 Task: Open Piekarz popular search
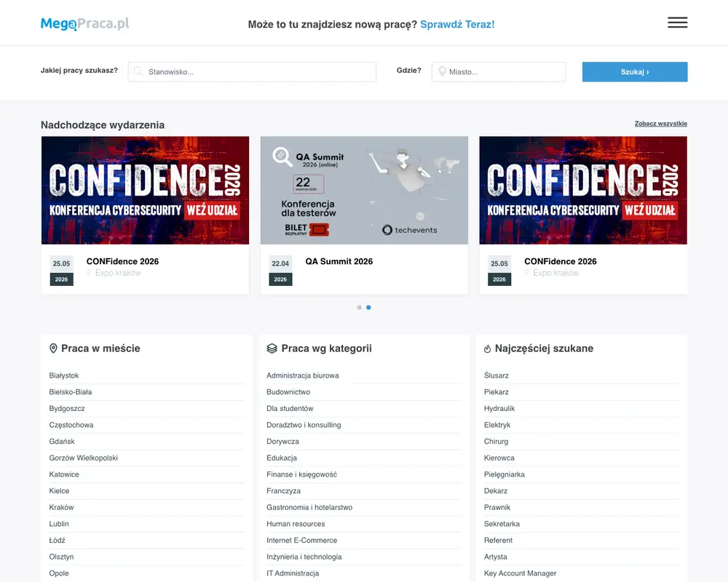pyautogui.click(x=496, y=391)
